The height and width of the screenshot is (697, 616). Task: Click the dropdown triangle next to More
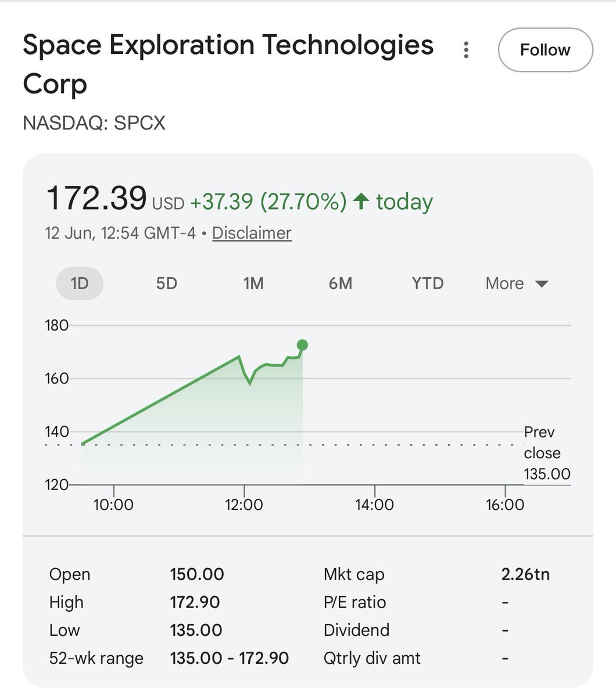click(x=542, y=284)
